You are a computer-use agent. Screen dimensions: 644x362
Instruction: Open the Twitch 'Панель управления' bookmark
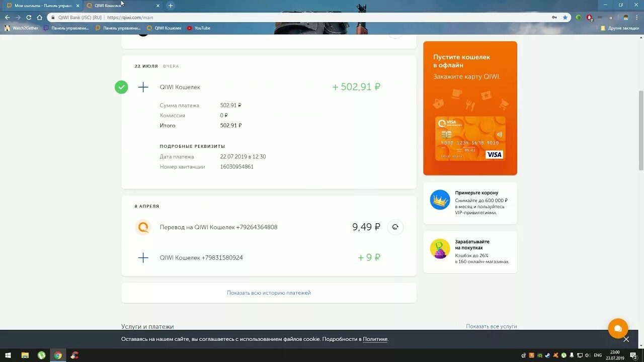click(66, 28)
